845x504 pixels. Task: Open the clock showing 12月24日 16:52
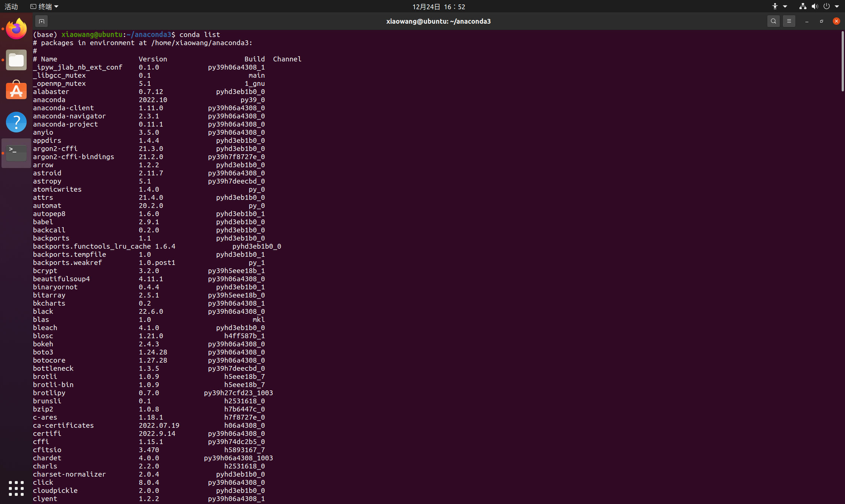(x=439, y=6)
